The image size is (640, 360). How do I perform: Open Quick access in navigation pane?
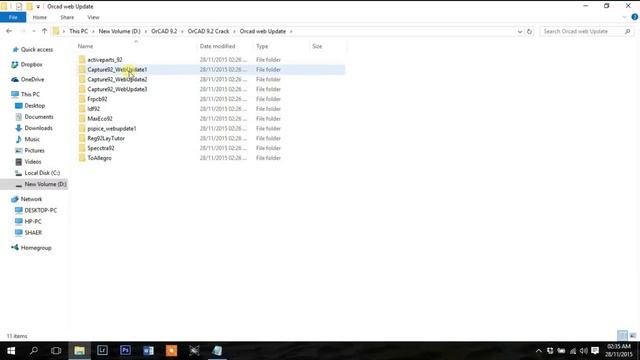(37, 49)
